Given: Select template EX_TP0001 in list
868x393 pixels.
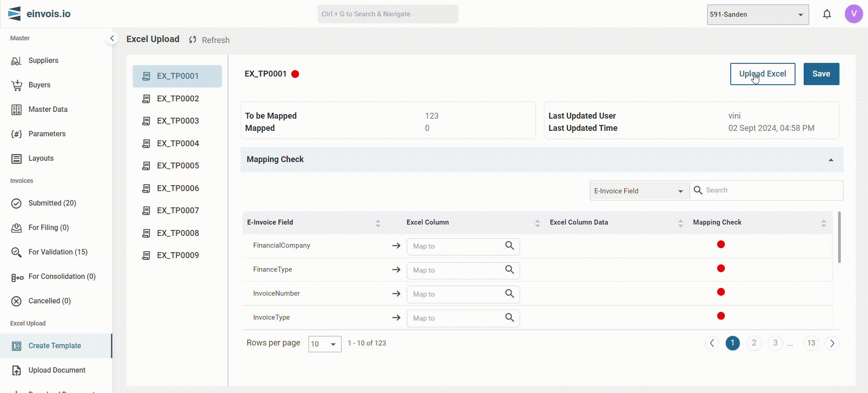Looking at the screenshot, I should pos(177,76).
